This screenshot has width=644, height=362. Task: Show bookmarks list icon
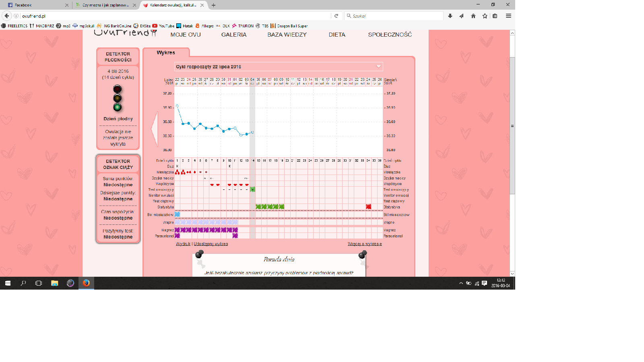(x=495, y=16)
